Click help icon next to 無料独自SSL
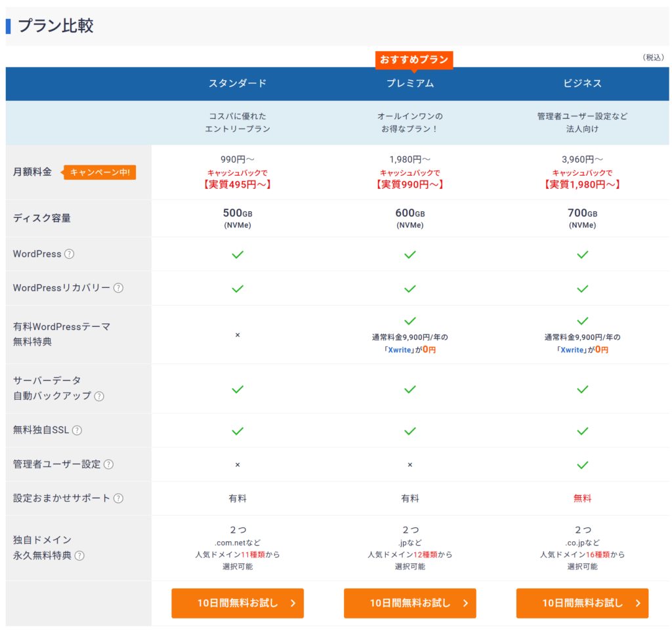This screenshot has height=631, width=672. tap(77, 430)
